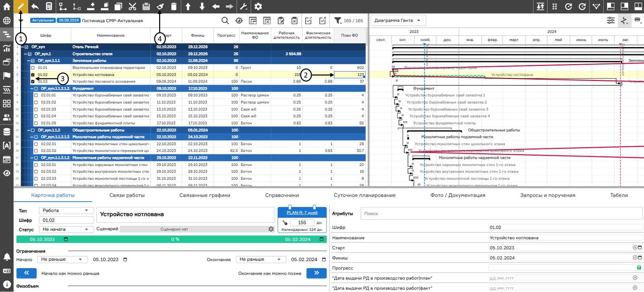The width and height of the screenshot is (644, 292).
Task: Click the funnel filter icon
Action: point(338,21)
